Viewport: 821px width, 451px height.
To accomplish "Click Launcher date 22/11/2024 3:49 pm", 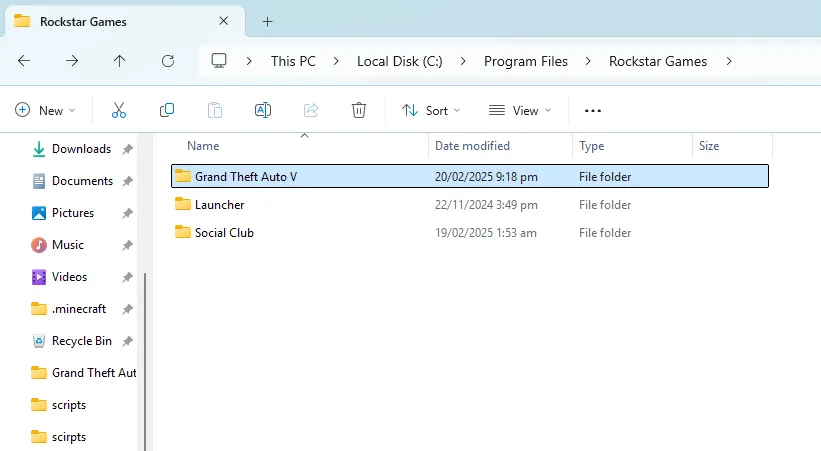I will pyautogui.click(x=486, y=205).
